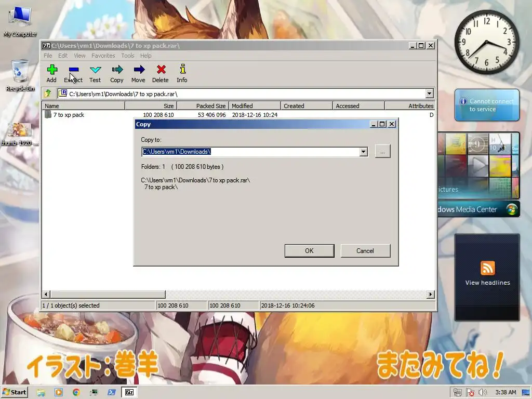Click the Extract toolbar icon

[x=74, y=70]
